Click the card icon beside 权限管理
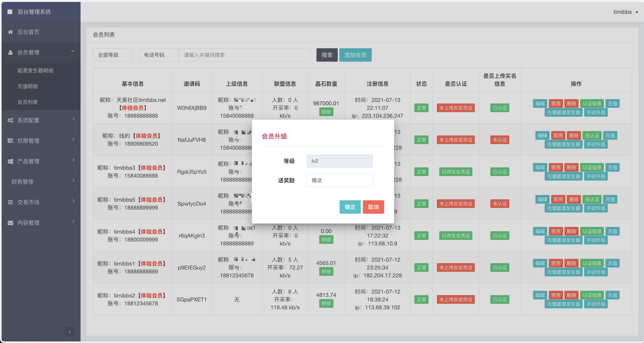Screen dimensions: 644x343 click(10, 141)
